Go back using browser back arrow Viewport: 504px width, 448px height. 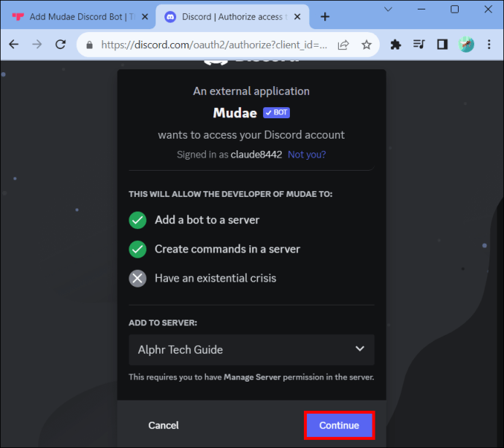14,45
